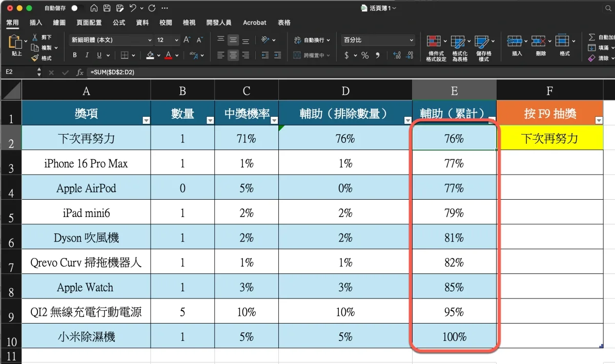Select the yellow cell 下次再努力 in column F
Image resolution: width=615 pixels, height=364 pixels.
[549, 138]
